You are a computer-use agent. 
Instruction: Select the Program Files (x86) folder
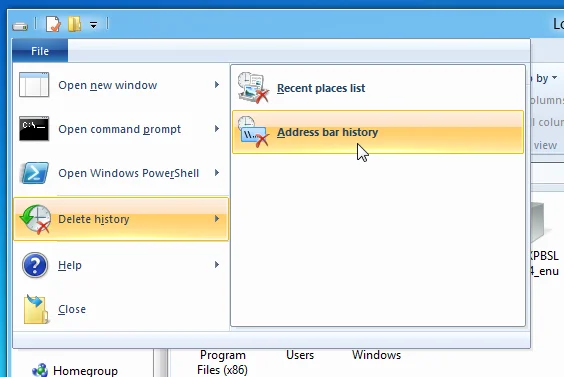(223, 362)
